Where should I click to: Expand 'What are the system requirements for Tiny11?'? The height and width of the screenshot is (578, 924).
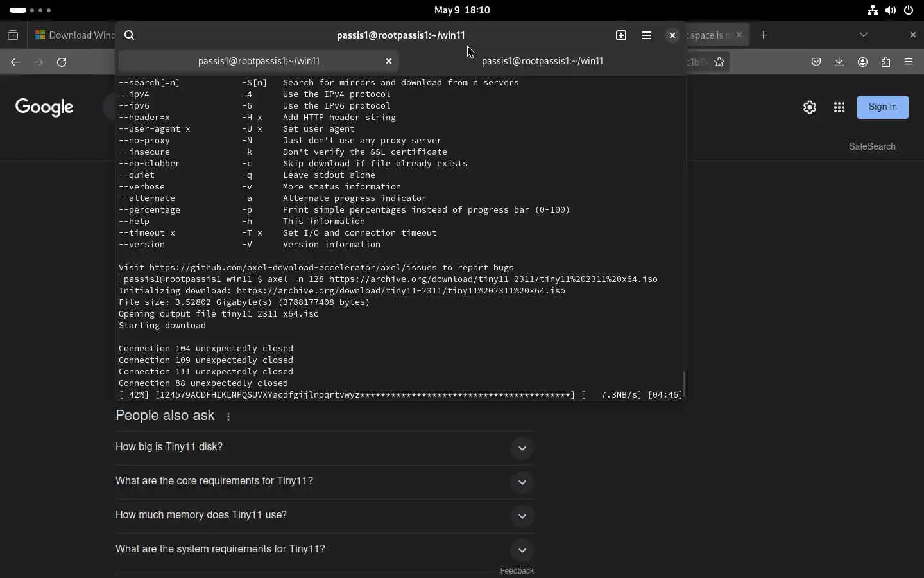click(x=325, y=550)
